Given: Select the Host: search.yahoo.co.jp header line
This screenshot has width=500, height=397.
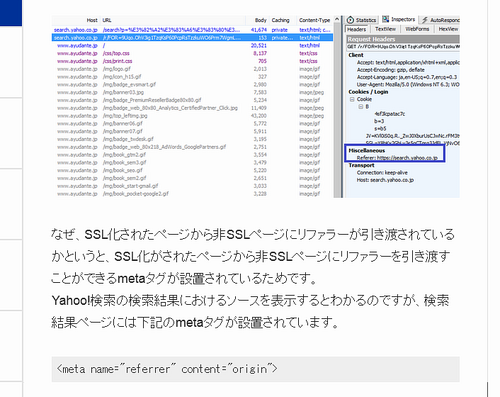Looking at the screenshot, I should pyautogui.click(x=385, y=180).
